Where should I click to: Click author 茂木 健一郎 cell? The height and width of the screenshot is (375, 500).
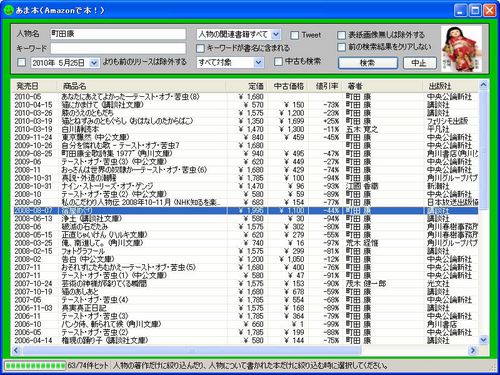[366, 283]
